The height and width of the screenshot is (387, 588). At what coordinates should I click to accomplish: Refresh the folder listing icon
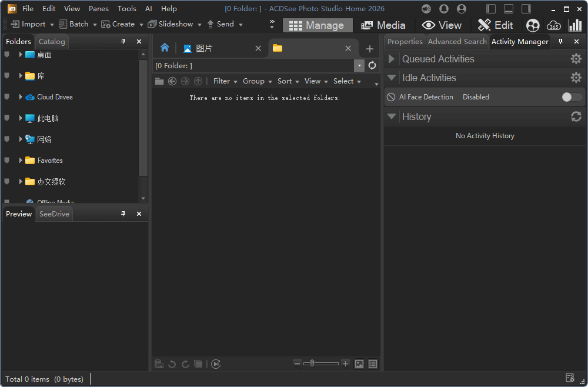(372, 65)
